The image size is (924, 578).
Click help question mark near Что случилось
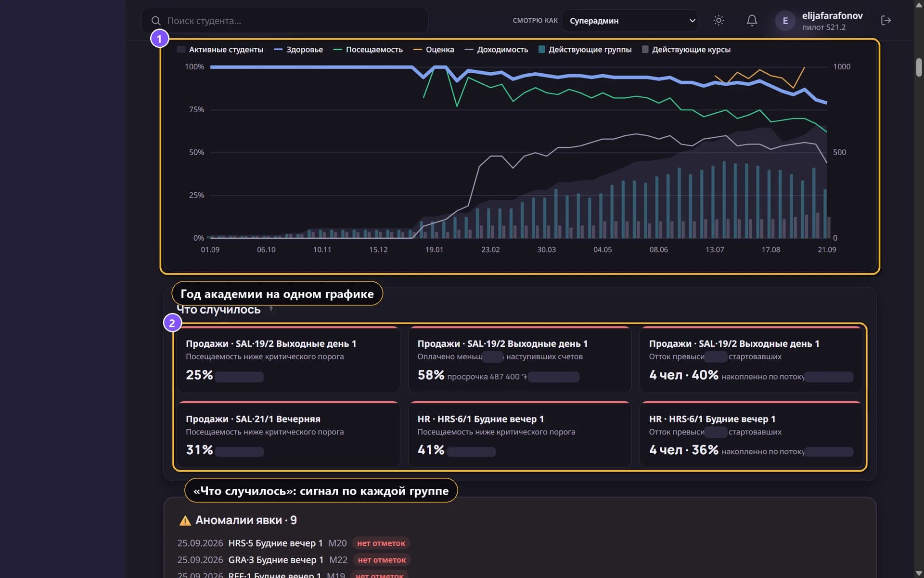(x=271, y=309)
